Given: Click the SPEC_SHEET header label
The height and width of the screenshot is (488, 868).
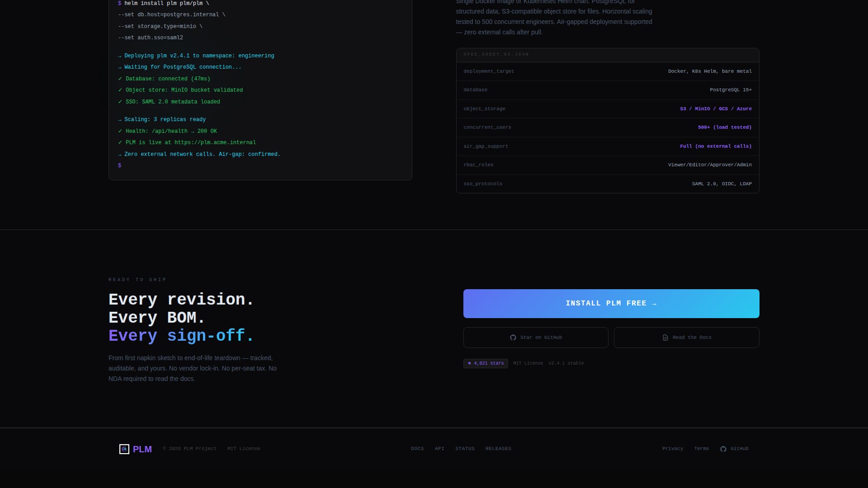Looking at the screenshot, I should pos(496,54).
